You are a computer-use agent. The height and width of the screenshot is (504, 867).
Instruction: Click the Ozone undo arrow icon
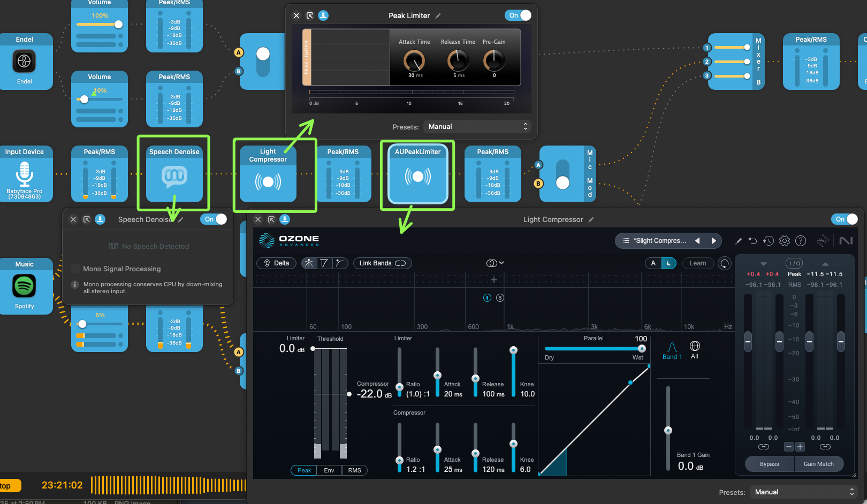coord(752,241)
